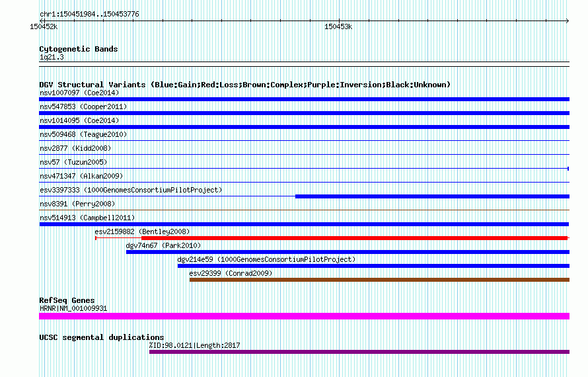Screen dimensions: 588x377
Task: Click the blue bar under dgv214e59
Action: tap(373, 266)
